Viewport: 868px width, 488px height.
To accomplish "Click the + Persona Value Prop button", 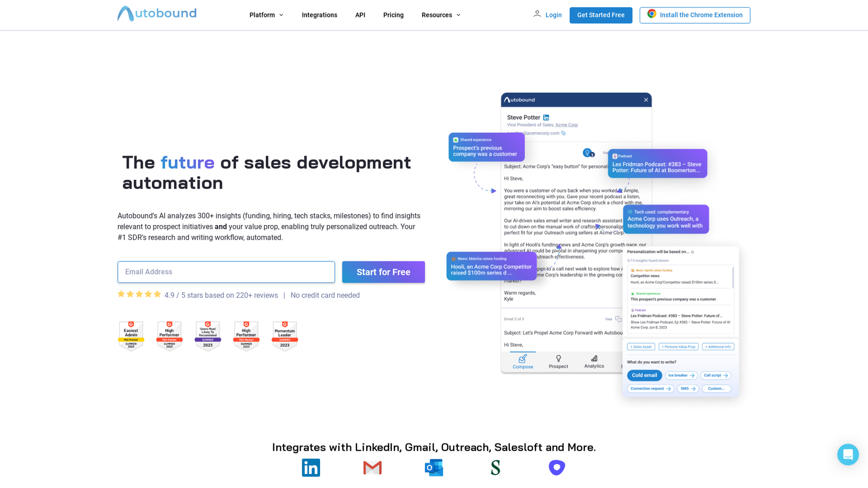I will pyautogui.click(x=679, y=346).
